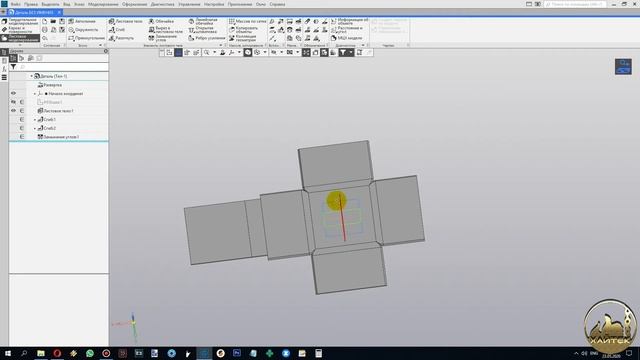640x360 pixels.
Task: Open tree panel settings gear
Action: click(x=106, y=51)
